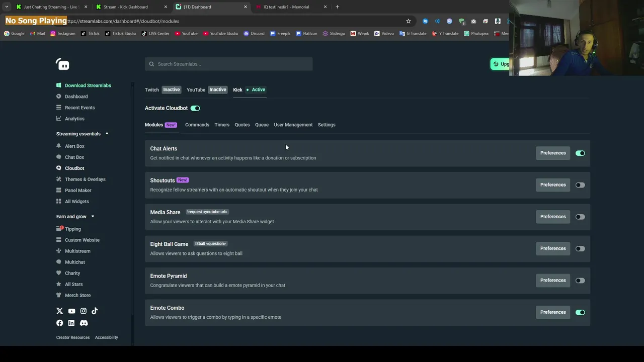This screenshot has height=362, width=644.
Task: Switch to the YouTube platform tab
Action: [x=207, y=89]
